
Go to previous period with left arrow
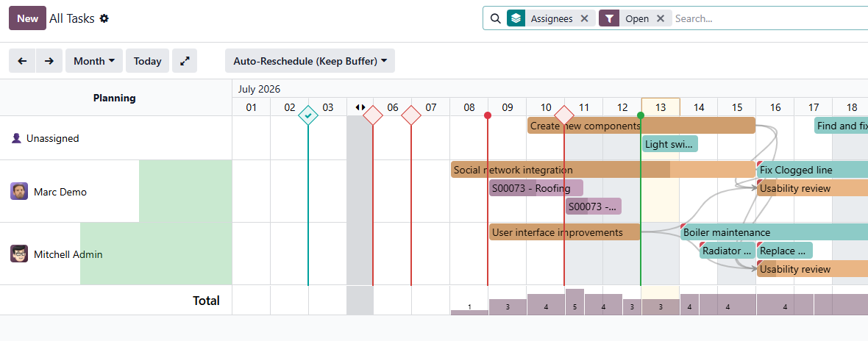tap(22, 61)
